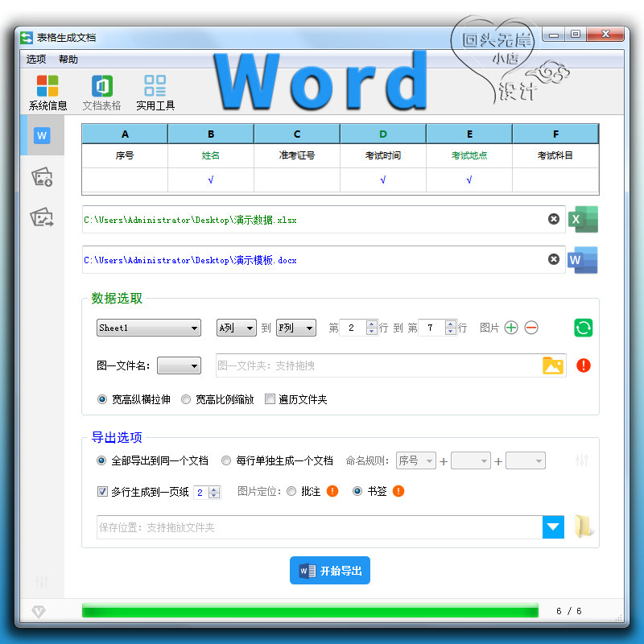Select the 书签 picture positioning radio
The height and width of the screenshot is (644, 644).
click(x=357, y=491)
